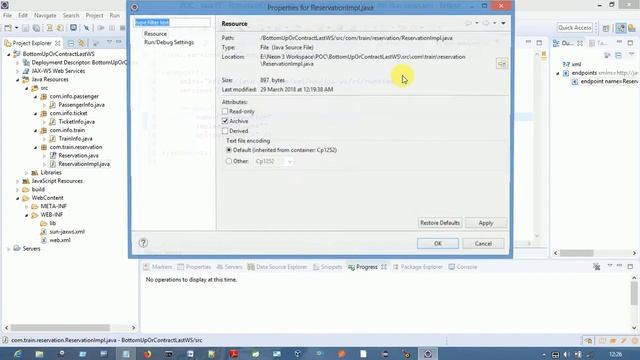Select Resource in the properties tree
This screenshot has width=640, height=360.
[156, 34]
